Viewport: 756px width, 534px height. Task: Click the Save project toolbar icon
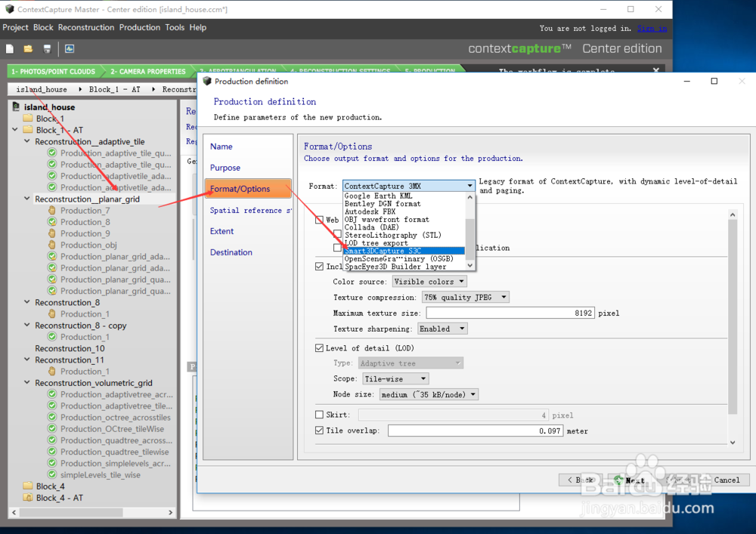tap(47, 48)
